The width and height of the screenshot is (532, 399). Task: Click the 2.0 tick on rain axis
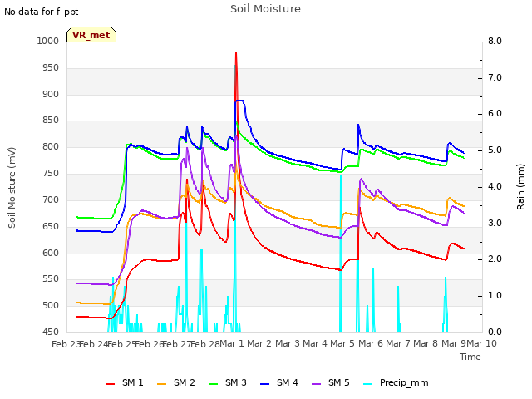click(x=495, y=259)
